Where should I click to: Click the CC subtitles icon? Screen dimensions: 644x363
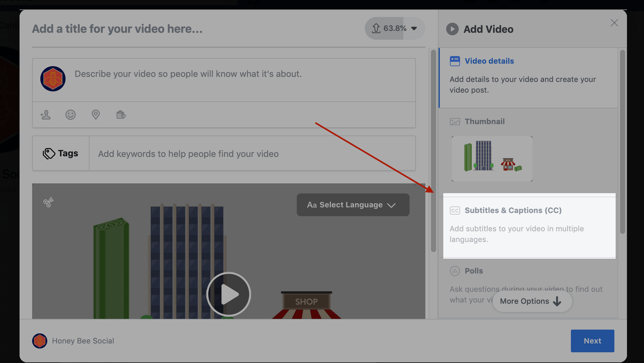455,210
